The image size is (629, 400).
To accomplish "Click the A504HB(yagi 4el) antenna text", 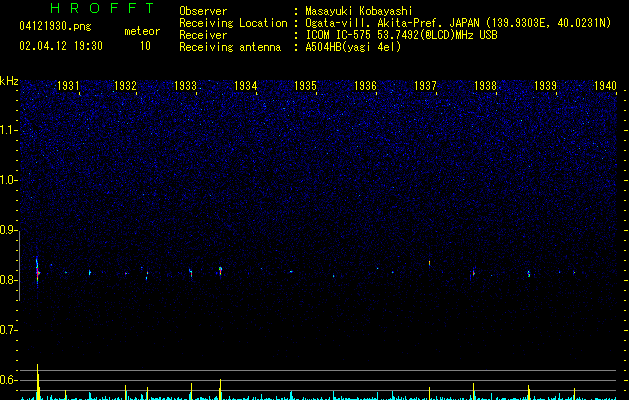I will [353, 47].
